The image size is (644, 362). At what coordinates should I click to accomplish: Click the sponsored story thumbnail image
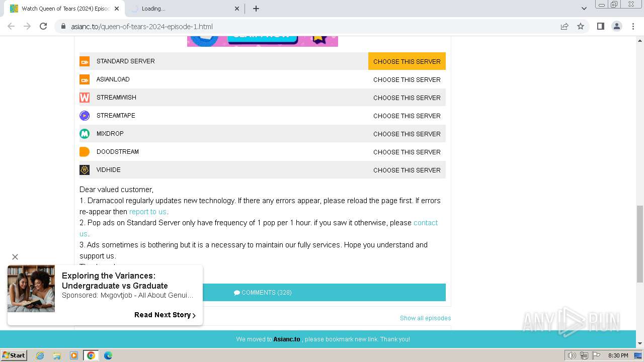(31, 289)
